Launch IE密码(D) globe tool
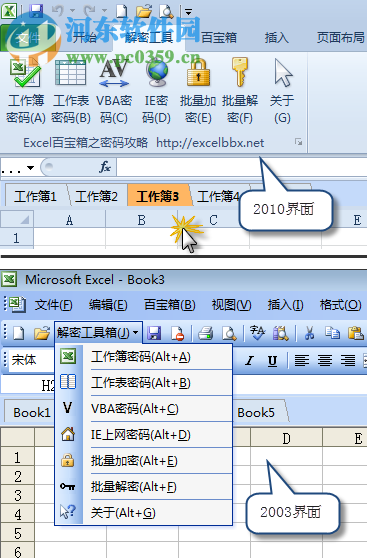This screenshot has width=367, height=558. pyautogui.click(x=156, y=92)
